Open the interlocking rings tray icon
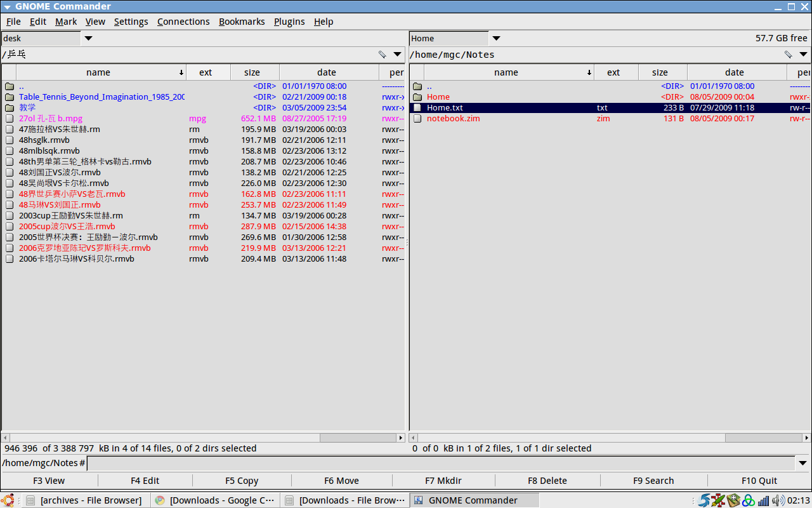 pos(749,500)
